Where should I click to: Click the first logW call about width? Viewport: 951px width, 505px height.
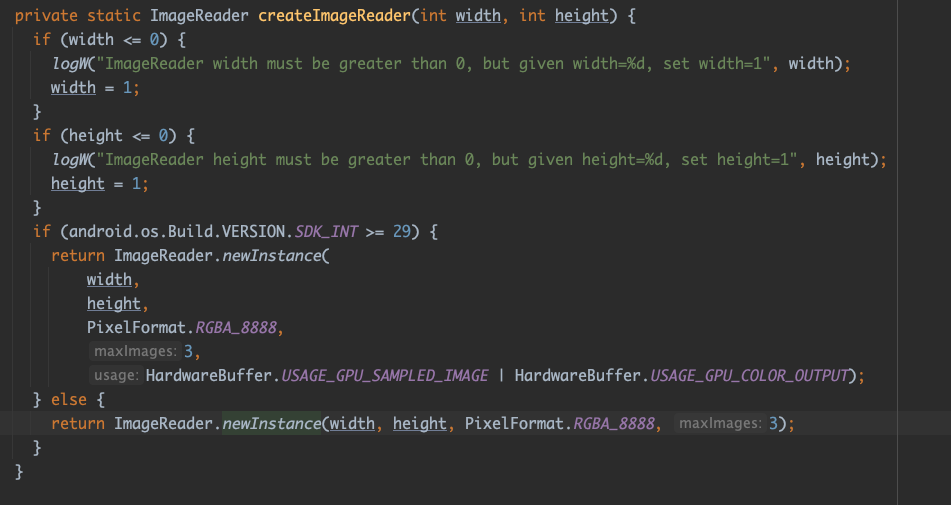pos(70,64)
